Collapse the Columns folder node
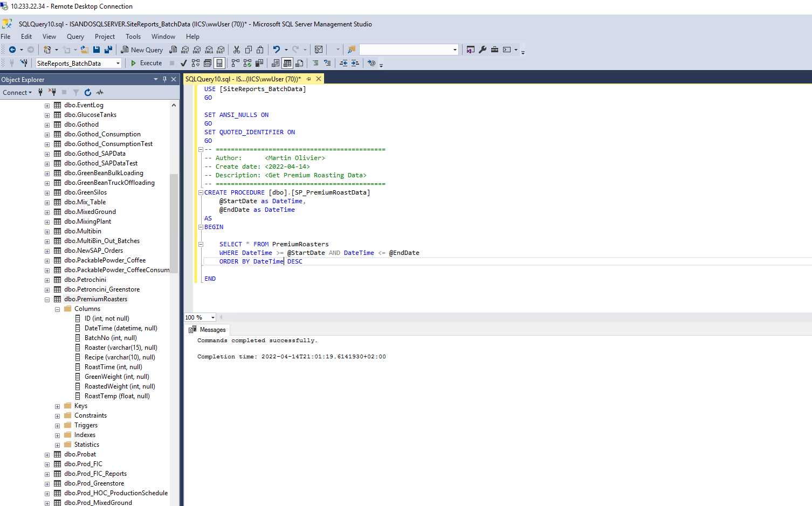 57,309
